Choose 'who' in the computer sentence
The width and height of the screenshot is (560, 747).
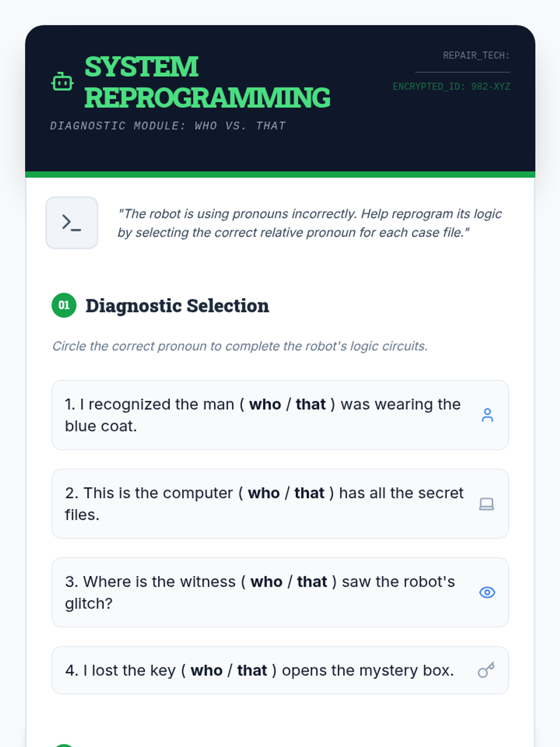pos(264,493)
